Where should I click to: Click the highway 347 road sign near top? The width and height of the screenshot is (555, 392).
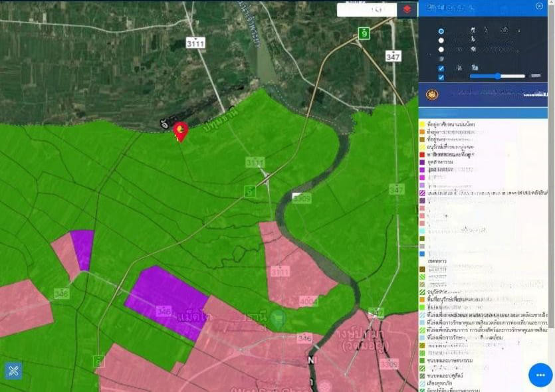click(393, 56)
